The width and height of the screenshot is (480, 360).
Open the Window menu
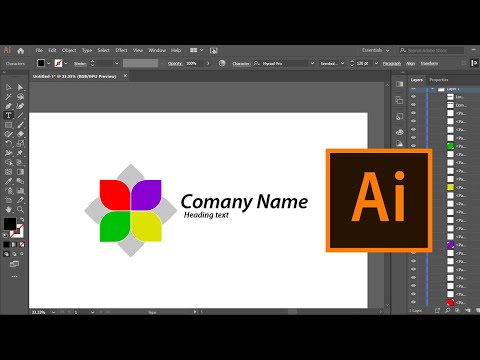click(x=157, y=50)
